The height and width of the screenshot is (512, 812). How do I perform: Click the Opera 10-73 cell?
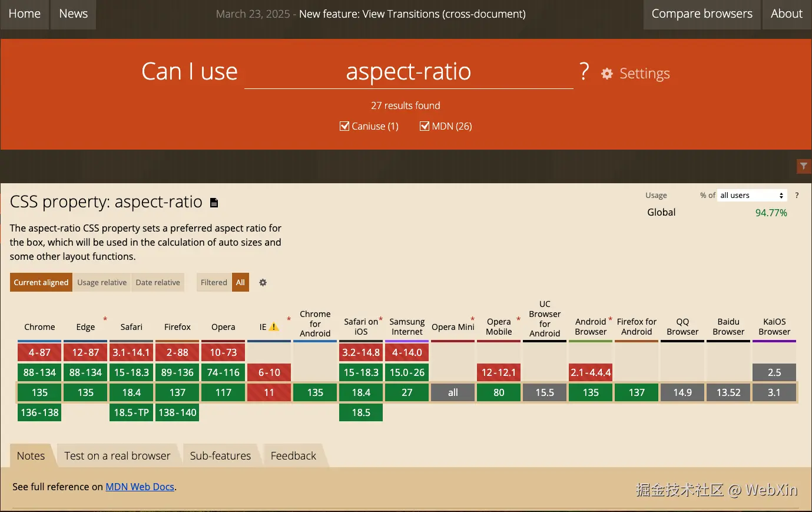tap(223, 352)
